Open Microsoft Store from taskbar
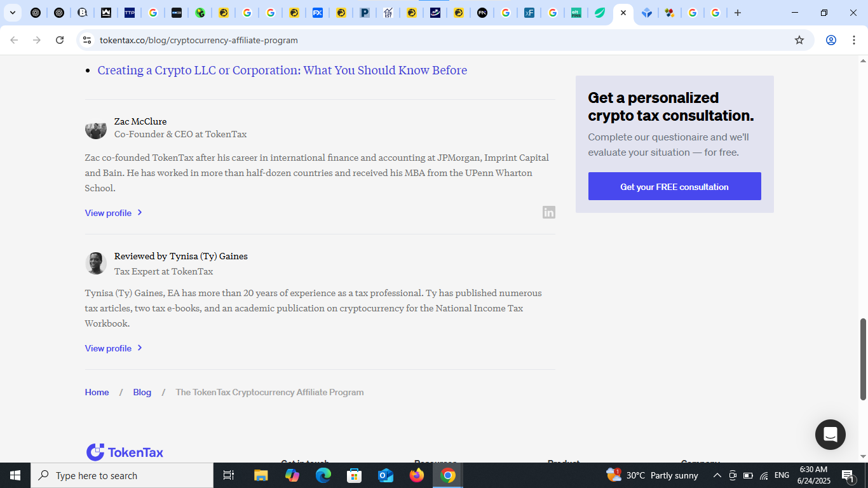The width and height of the screenshot is (868, 488). point(355,475)
